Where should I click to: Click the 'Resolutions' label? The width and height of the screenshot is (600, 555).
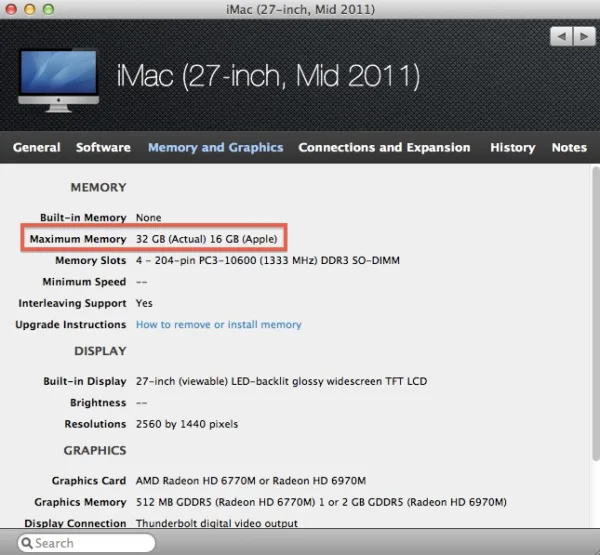click(x=95, y=424)
